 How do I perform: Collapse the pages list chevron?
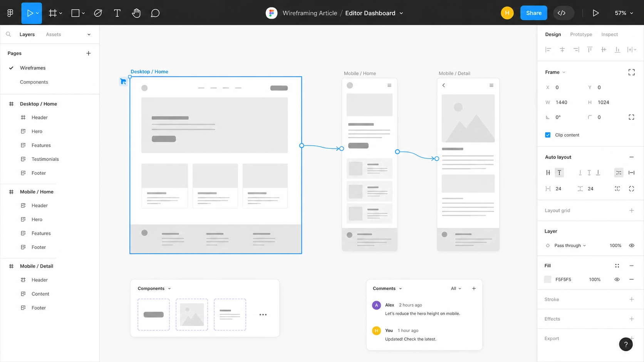tap(89, 34)
